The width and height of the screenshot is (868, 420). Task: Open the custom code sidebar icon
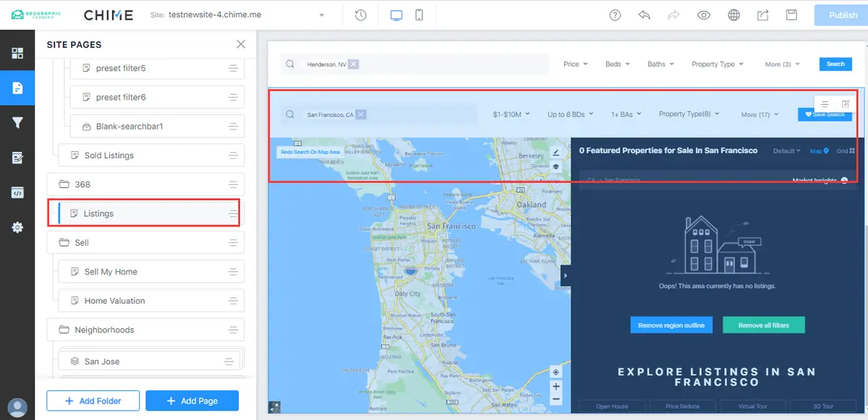[x=17, y=192]
